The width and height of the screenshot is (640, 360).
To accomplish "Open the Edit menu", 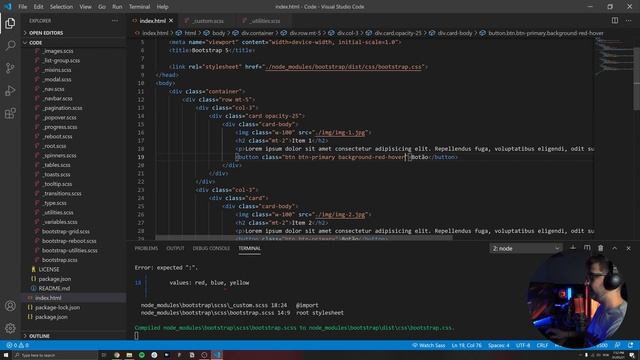I will [x=38, y=7].
